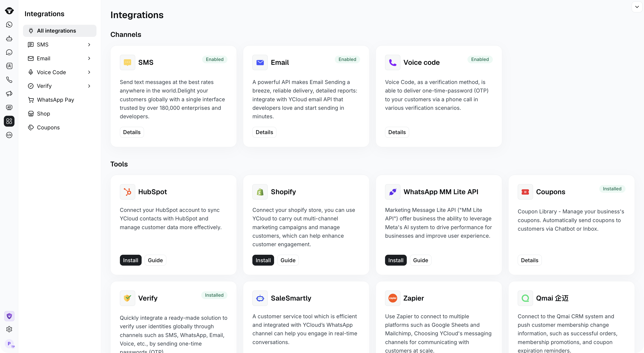Image resolution: width=644 pixels, height=353 pixels.
Task: Expand the SMS sidebar submenu chevron
Action: pos(89,45)
